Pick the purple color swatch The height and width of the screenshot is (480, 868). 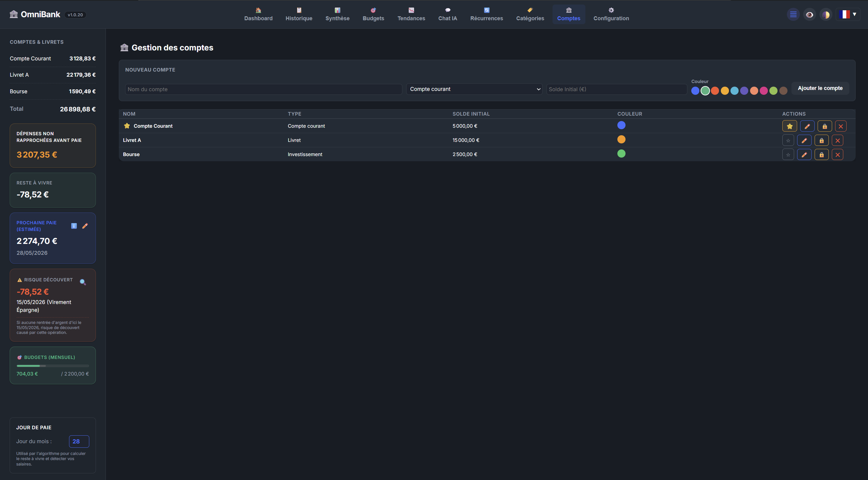tap(744, 90)
